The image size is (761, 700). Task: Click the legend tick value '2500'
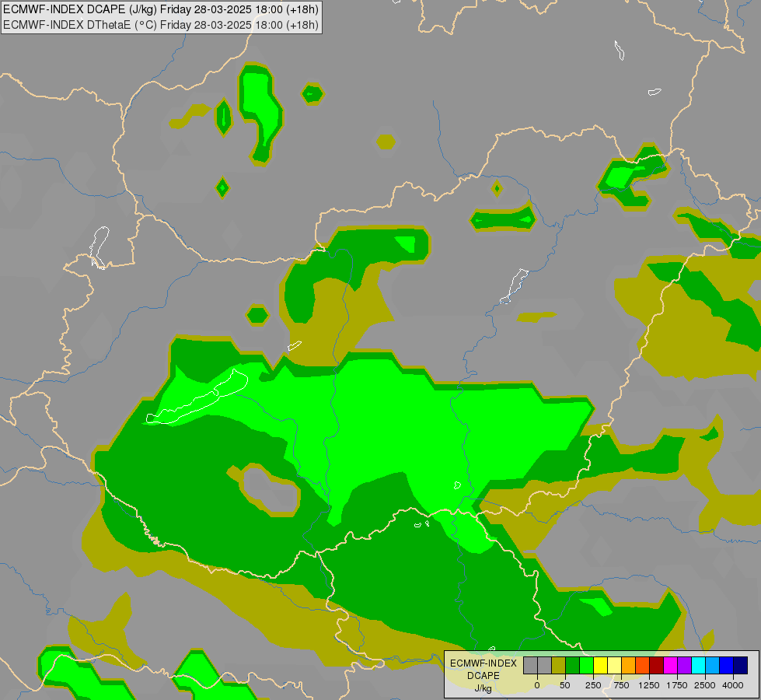[705, 685]
